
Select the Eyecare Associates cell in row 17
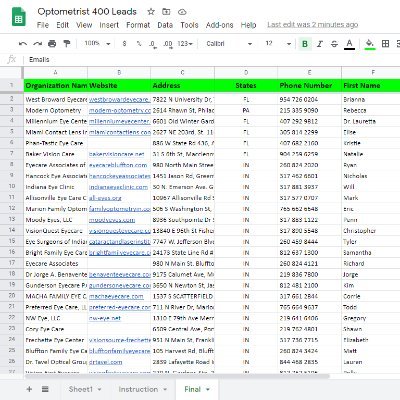click(x=55, y=264)
